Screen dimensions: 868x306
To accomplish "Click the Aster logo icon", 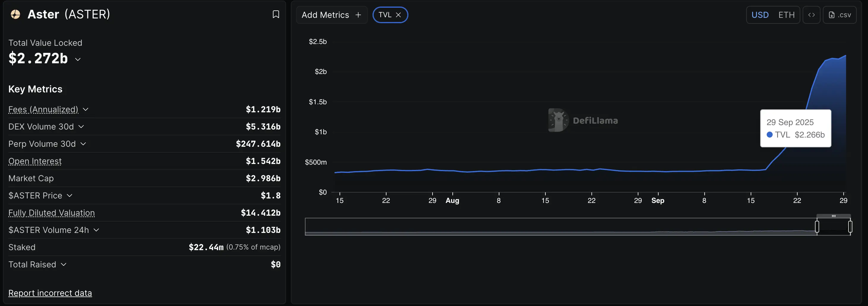I will tap(15, 14).
